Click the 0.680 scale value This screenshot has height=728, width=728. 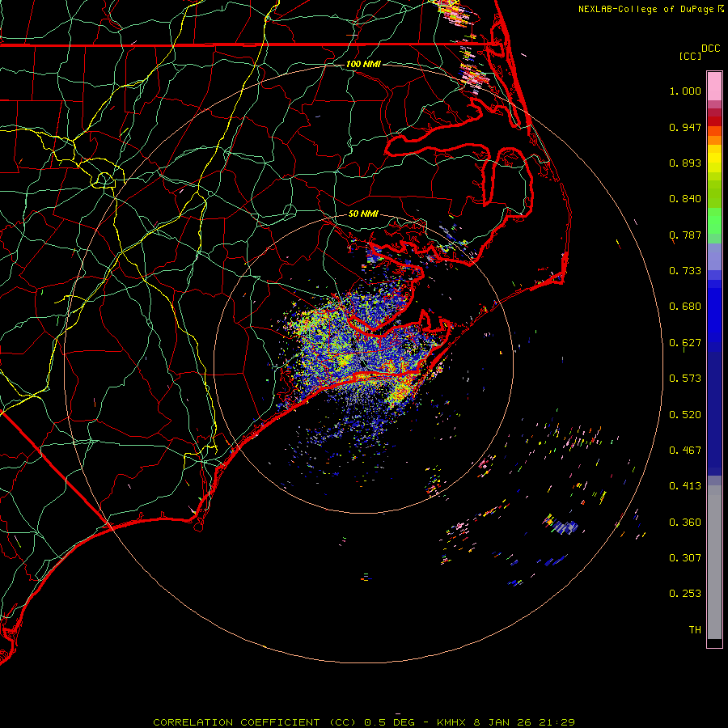point(685,307)
